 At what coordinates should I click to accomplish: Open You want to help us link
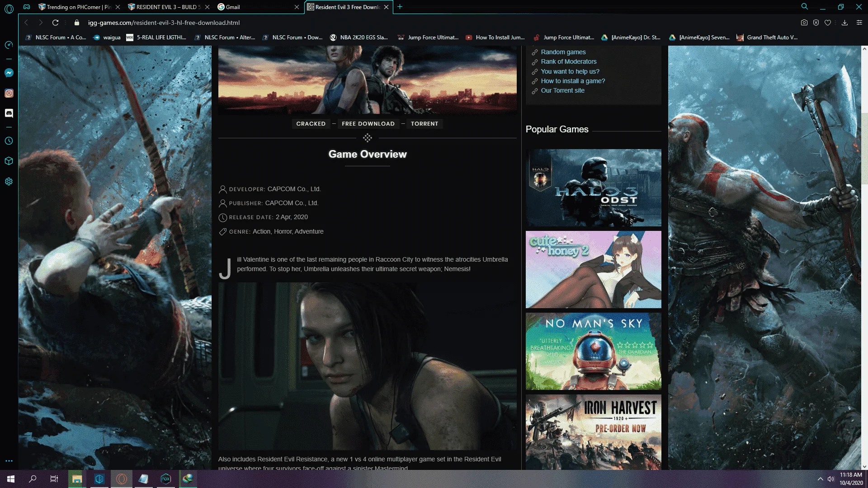(x=570, y=71)
